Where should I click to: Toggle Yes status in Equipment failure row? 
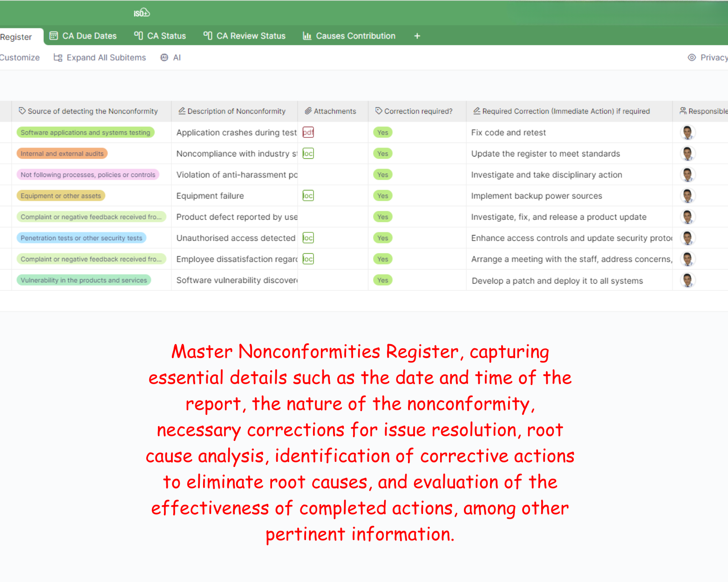coord(382,196)
